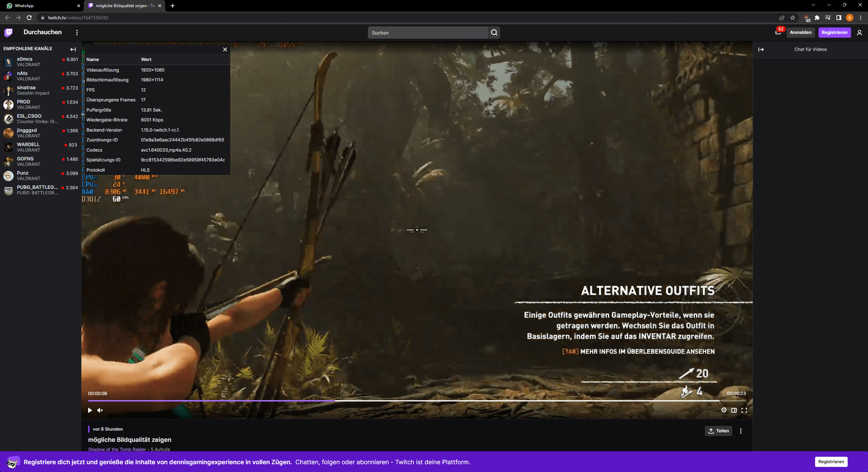This screenshot has height=472, width=868.
Task: Select the Videoauflösung 1920×1080 value
Action: click(153, 70)
